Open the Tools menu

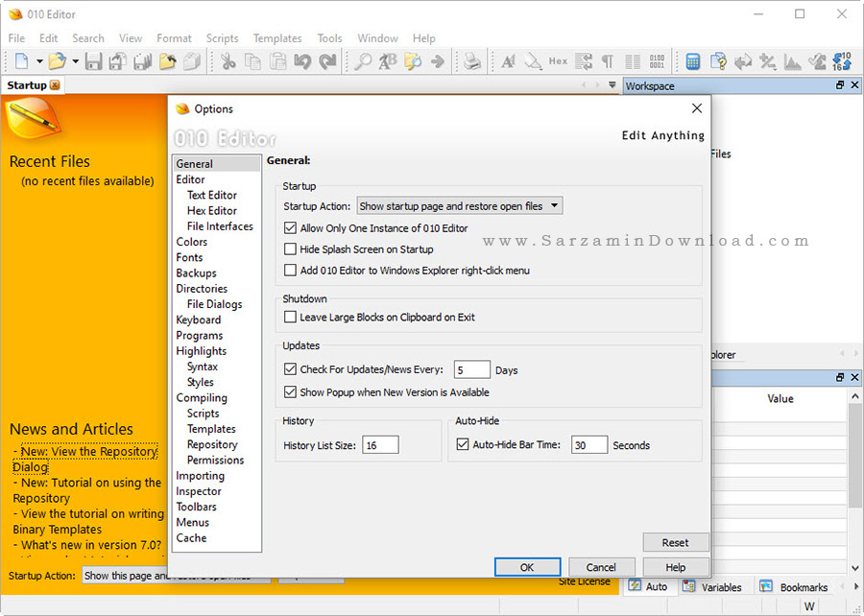pyautogui.click(x=329, y=38)
